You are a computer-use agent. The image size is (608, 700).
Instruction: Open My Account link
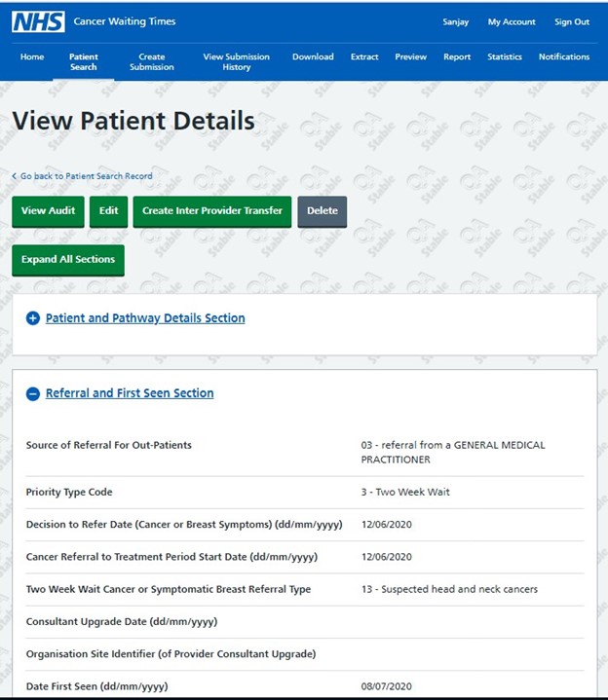pyautogui.click(x=512, y=21)
